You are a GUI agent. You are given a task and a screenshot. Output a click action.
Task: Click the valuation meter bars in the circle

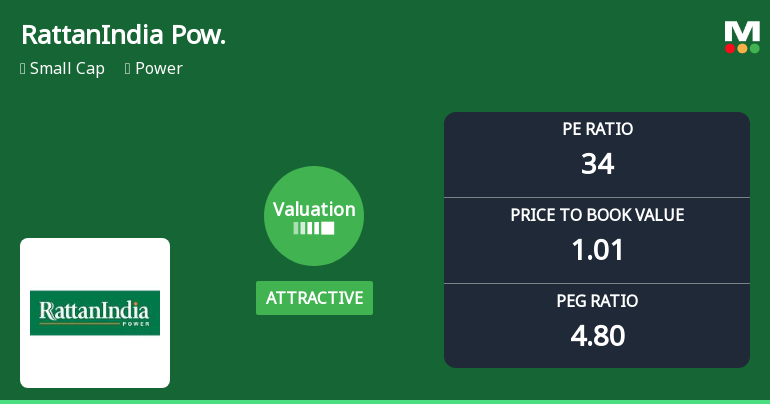tap(314, 229)
